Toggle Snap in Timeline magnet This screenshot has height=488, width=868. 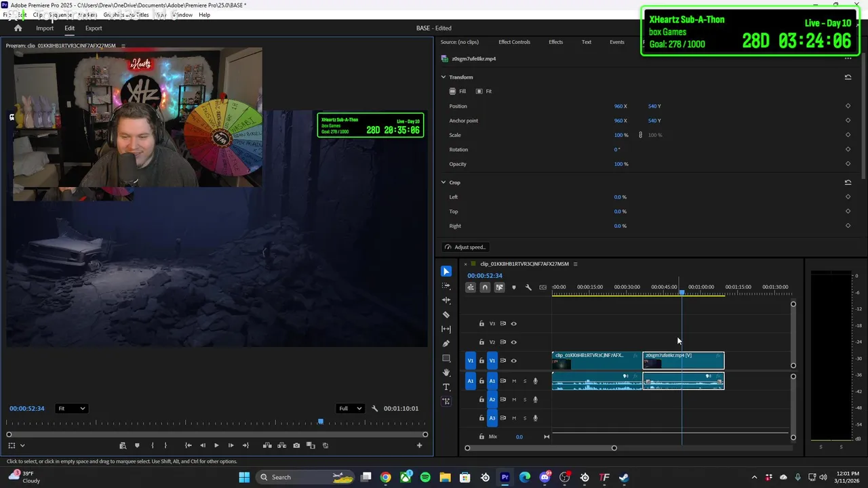point(485,287)
